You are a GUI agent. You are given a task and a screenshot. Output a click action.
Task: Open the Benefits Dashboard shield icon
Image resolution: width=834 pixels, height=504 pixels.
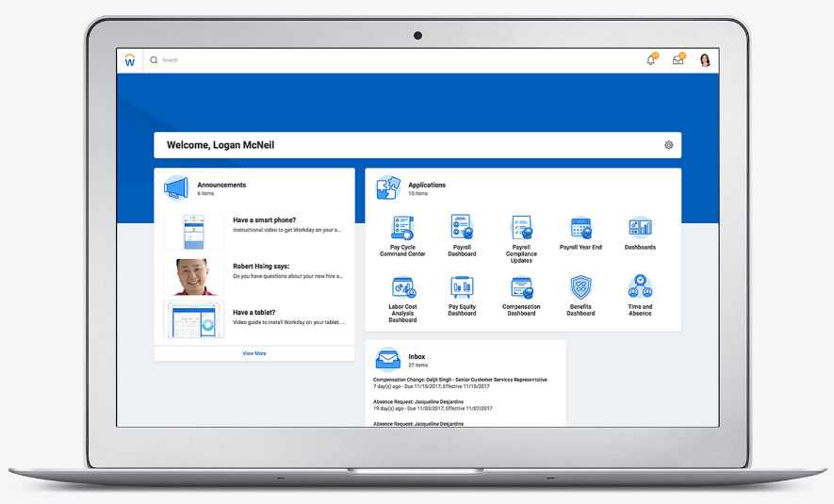point(581,288)
